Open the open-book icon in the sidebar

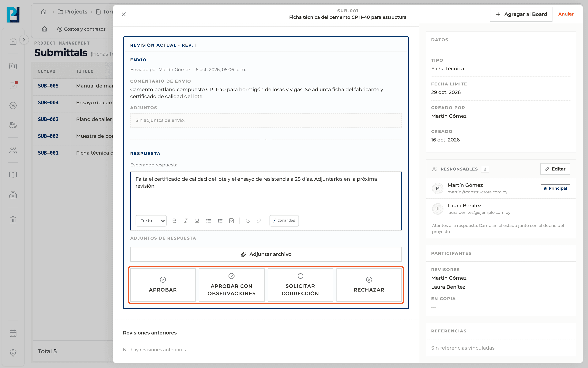click(x=13, y=175)
